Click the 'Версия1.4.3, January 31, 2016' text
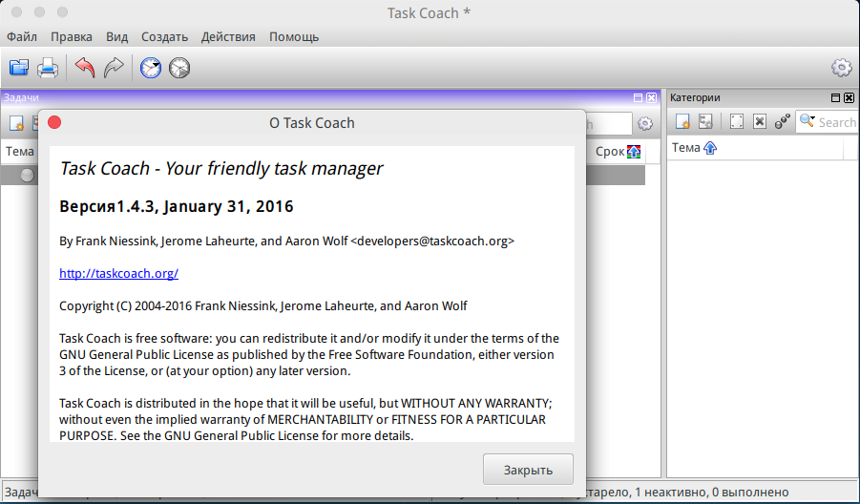860x504 pixels. [176, 206]
